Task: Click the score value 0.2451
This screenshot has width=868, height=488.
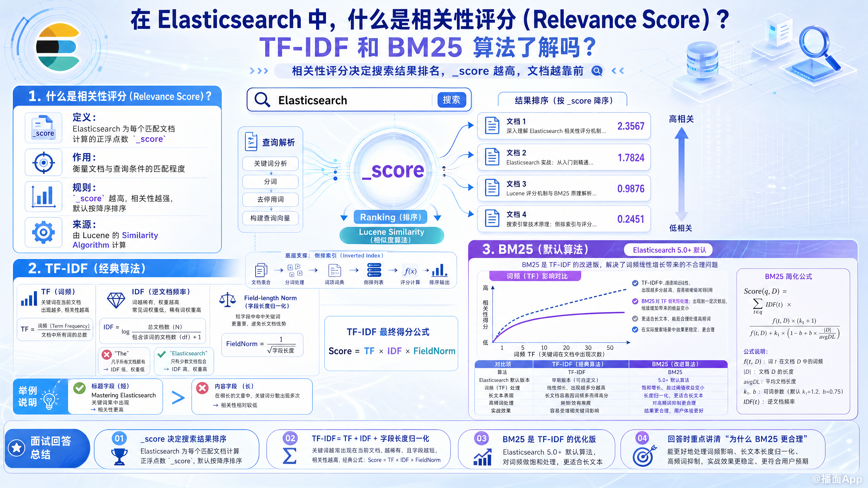Action: (x=631, y=219)
